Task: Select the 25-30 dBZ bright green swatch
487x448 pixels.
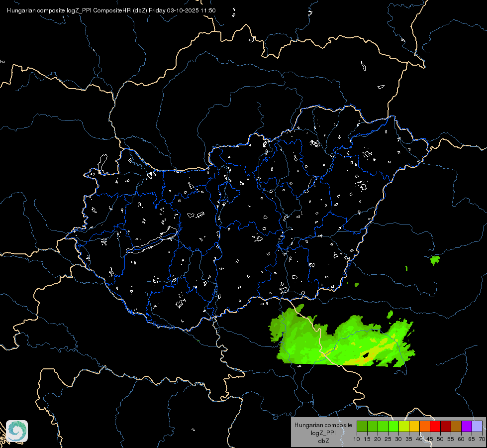Action: pos(393,426)
